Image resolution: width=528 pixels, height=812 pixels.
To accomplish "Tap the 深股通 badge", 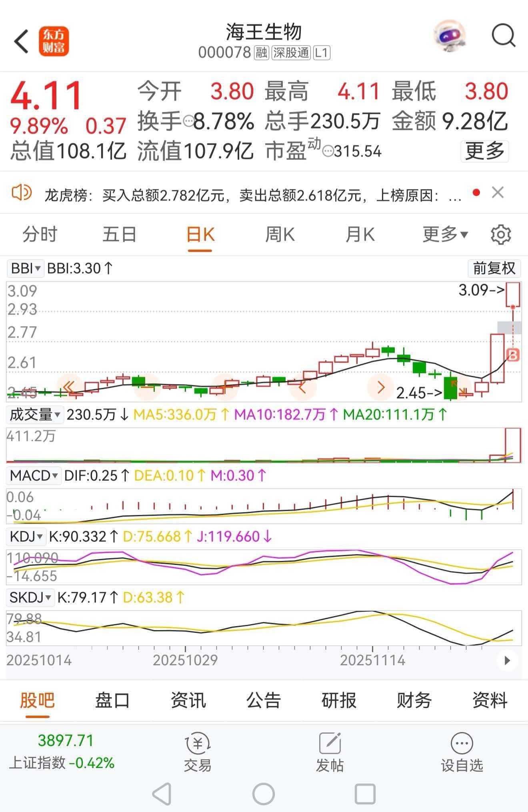I will point(291,53).
